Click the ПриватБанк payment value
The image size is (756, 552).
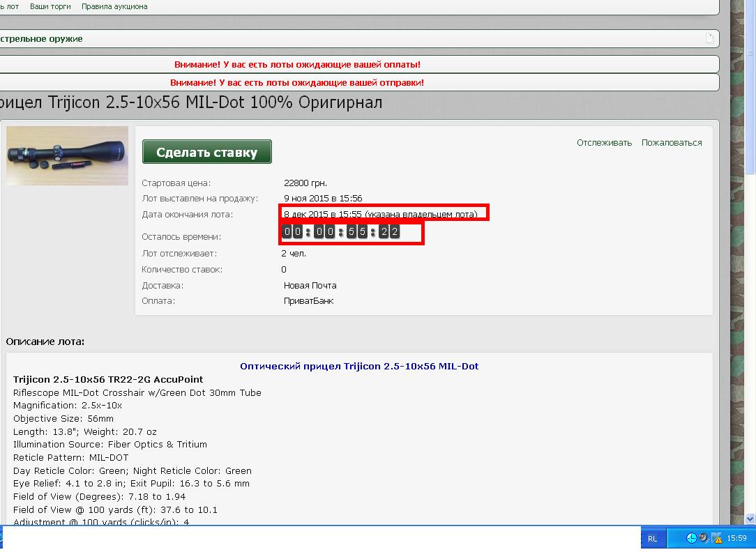coord(308,301)
